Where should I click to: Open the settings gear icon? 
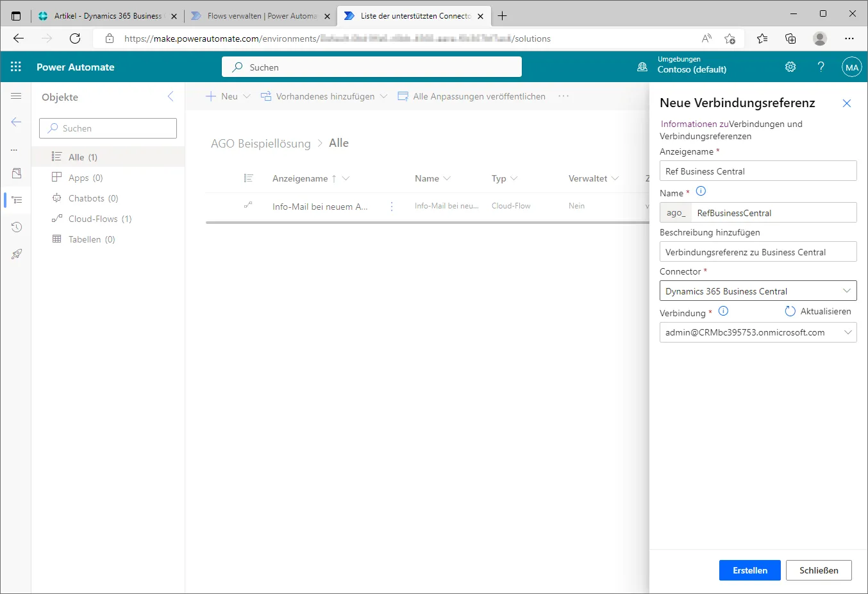[790, 67]
